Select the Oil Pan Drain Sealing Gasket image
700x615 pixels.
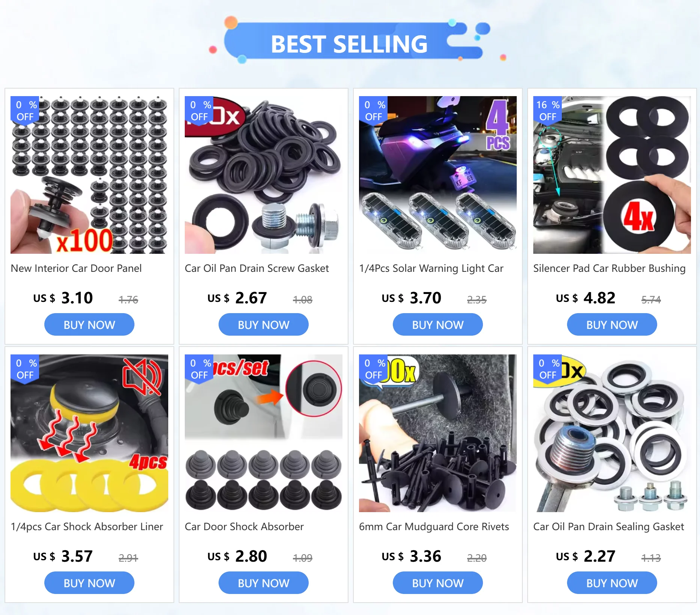tap(612, 433)
